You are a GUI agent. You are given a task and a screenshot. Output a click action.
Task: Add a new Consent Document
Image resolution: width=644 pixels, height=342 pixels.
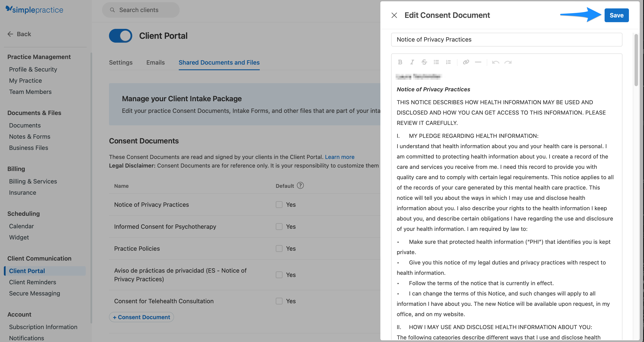coord(141,317)
